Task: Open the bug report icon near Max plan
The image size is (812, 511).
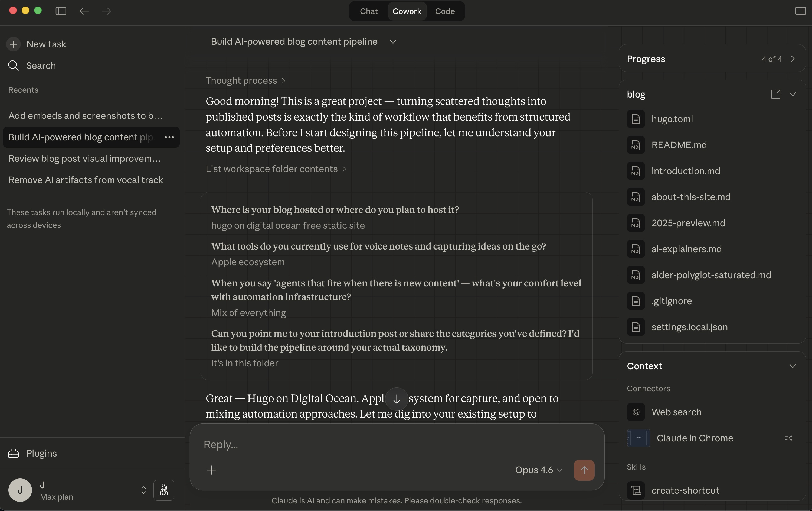Action: tap(164, 490)
